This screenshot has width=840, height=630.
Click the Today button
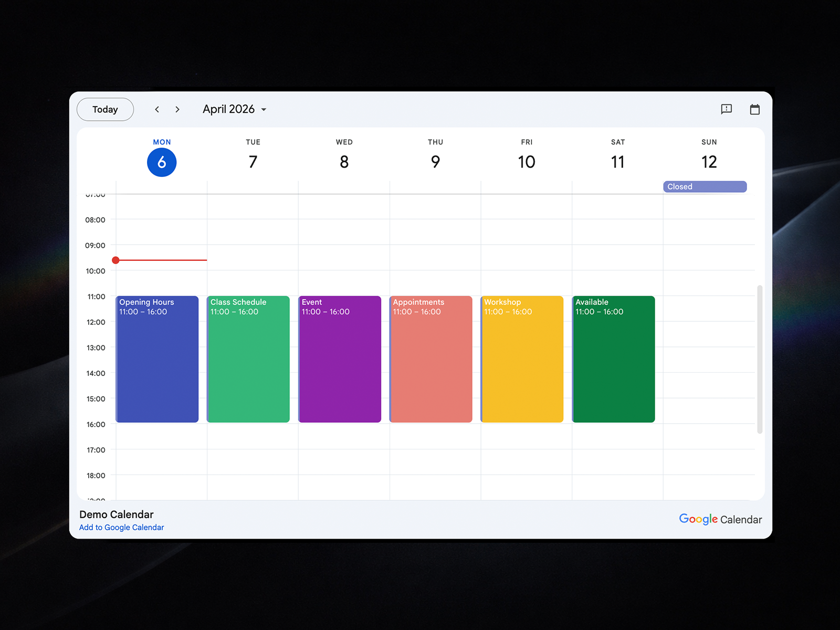[x=105, y=109]
